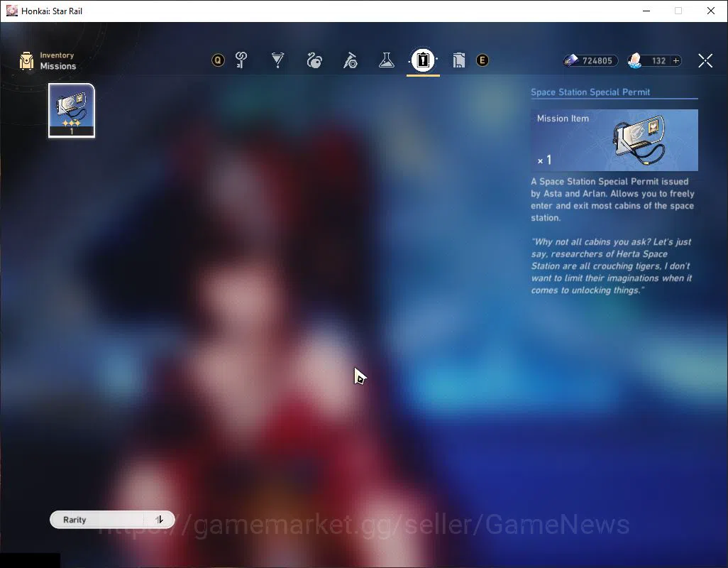
Task: Click the Mission Item label
Action: [x=563, y=119]
